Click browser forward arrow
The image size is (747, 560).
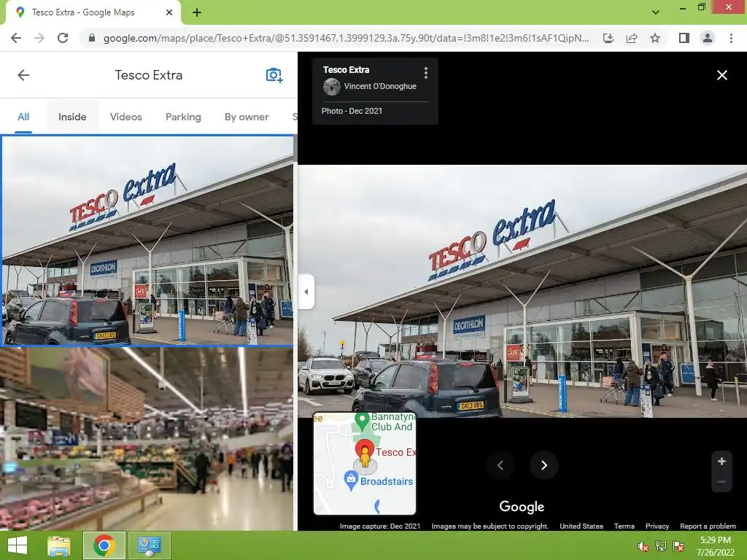click(39, 38)
